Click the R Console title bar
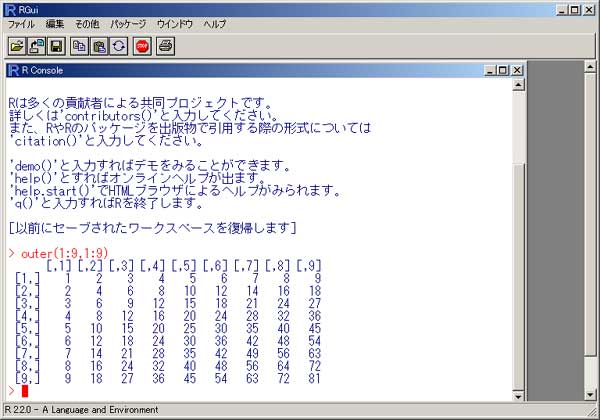600x420 pixels. [x=265, y=70]
